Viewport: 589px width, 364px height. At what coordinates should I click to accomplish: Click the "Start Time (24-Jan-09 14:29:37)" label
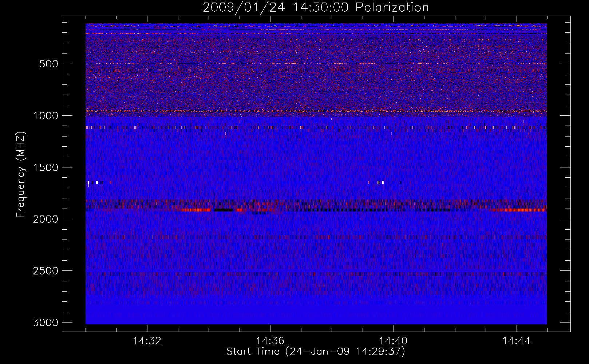pos(316,352)
